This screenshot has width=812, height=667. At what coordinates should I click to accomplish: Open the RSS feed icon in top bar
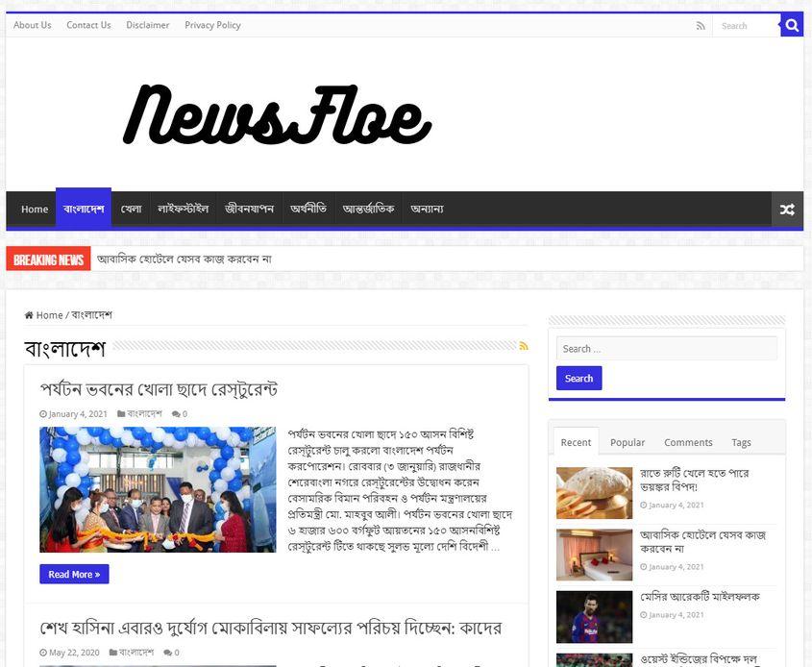tap(701, 26)
